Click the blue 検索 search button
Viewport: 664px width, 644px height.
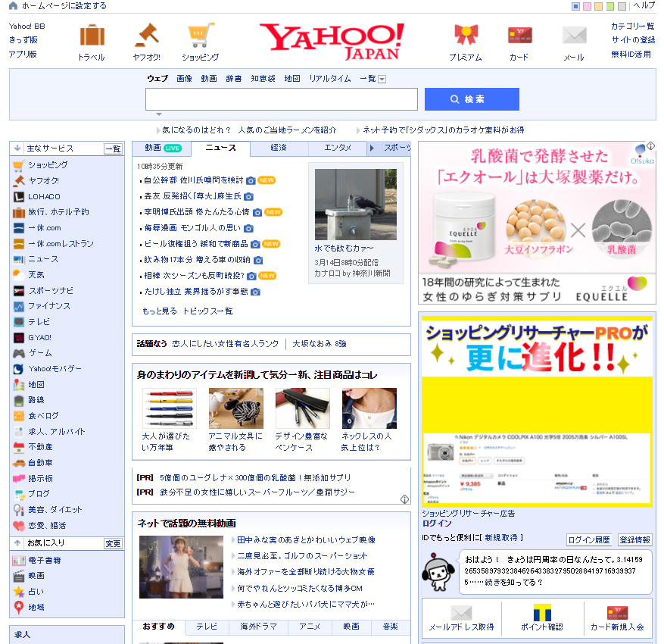tap(472, 99)
